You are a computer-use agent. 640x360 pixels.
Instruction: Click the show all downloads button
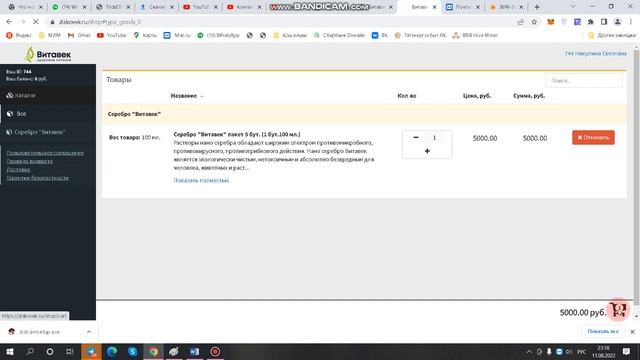pos(603,331)
